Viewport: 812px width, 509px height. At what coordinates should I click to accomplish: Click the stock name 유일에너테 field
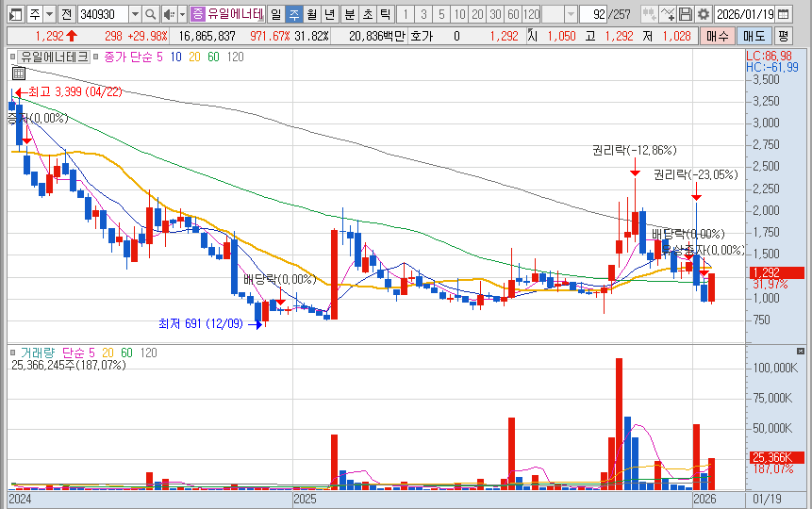point(236,14)
